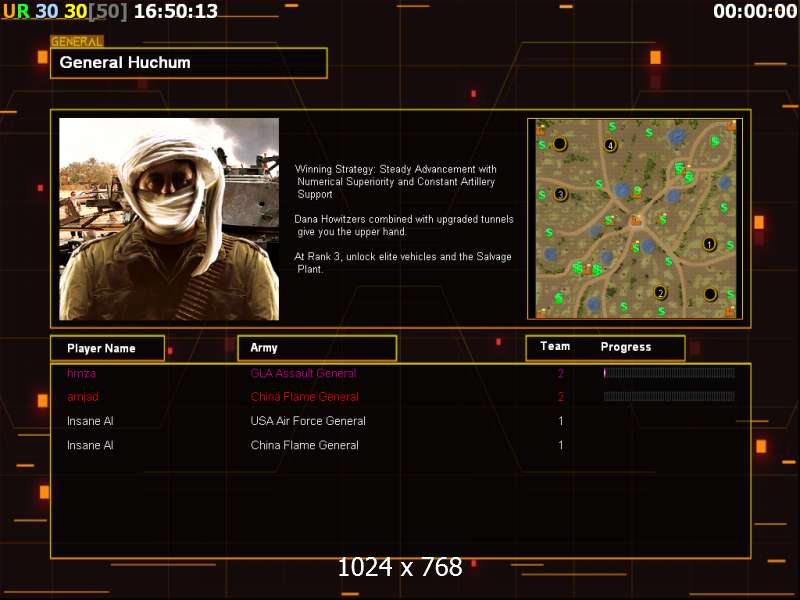
Task: Click the empty start circle beside position 2
Action: (710, 294)
